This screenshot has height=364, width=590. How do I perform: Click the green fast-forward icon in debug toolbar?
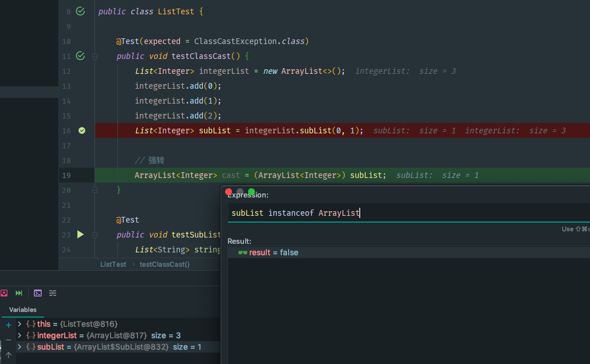pos(19,293)
